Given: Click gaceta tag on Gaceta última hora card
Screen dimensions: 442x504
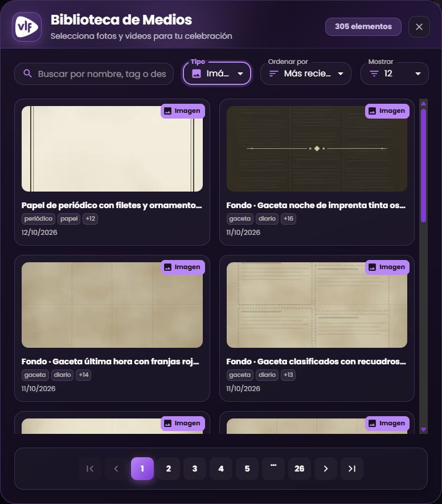Looking at the screenshot, I should pos(35,375).
